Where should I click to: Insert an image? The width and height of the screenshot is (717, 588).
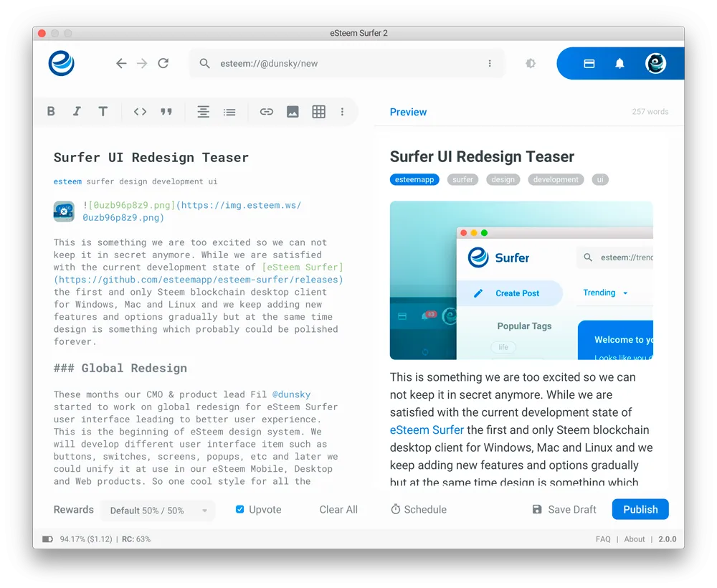tap(293, 112)
